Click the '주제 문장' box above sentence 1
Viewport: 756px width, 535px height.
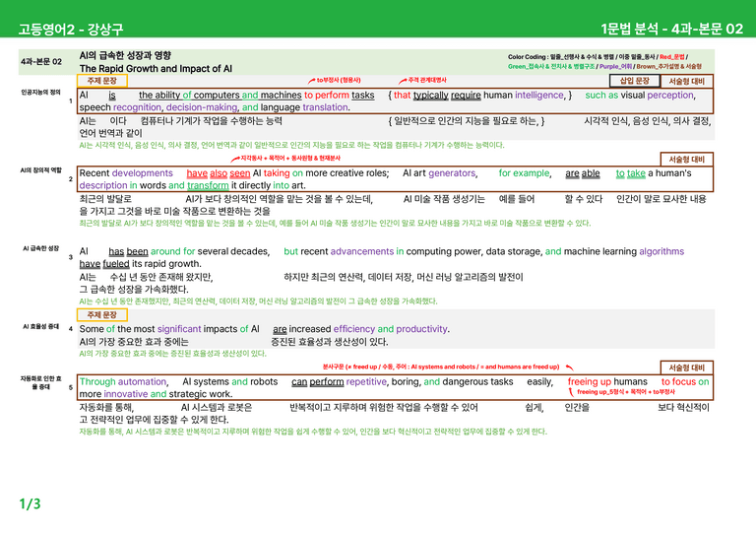click(x=101, y=81)
